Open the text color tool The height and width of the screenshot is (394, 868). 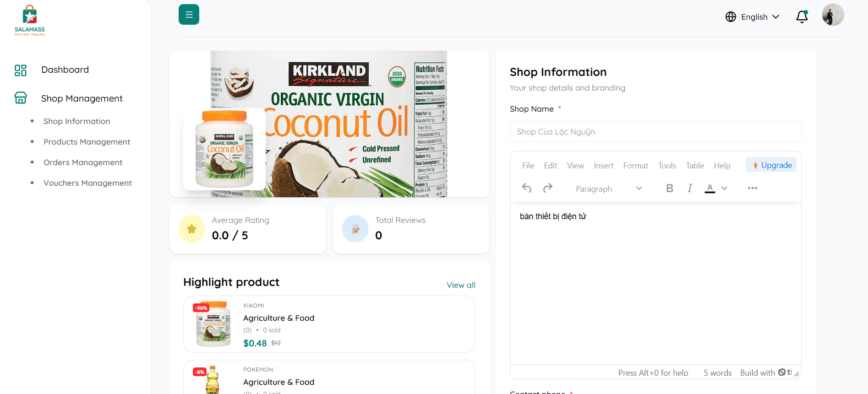click(x=710, y=188)
